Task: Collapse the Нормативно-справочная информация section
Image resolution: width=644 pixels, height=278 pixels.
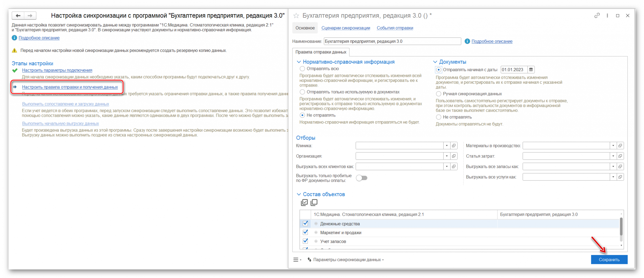Action: point(299,62)
